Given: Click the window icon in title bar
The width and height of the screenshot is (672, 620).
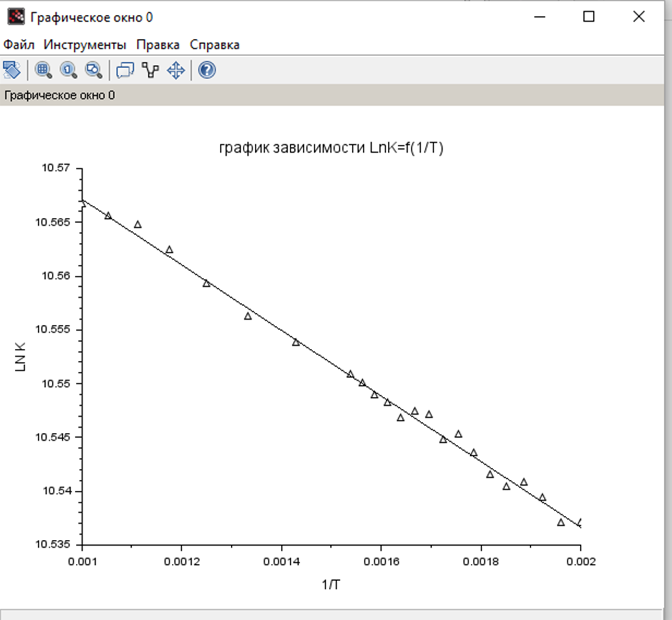Looking at the screenshot, I should 16,17.
